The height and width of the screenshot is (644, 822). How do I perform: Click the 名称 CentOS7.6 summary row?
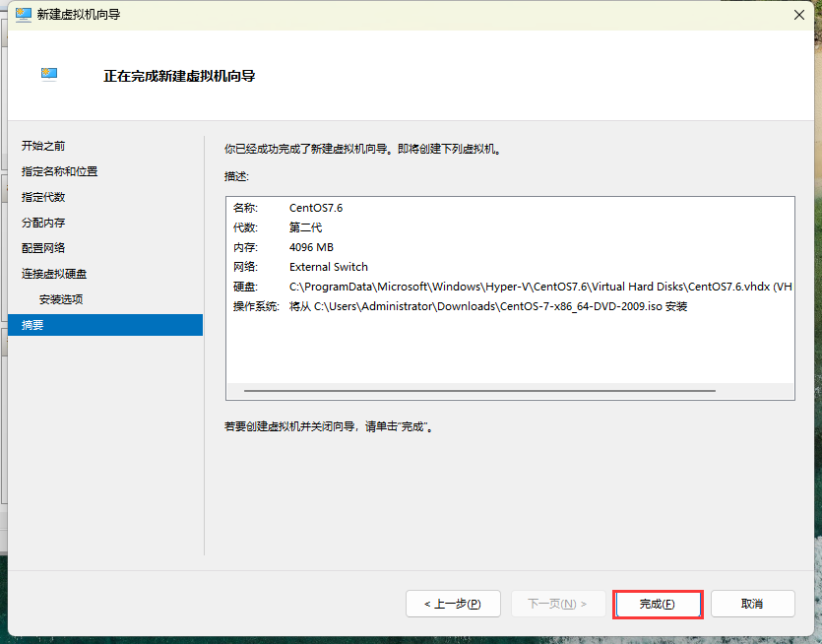point(315,208)
